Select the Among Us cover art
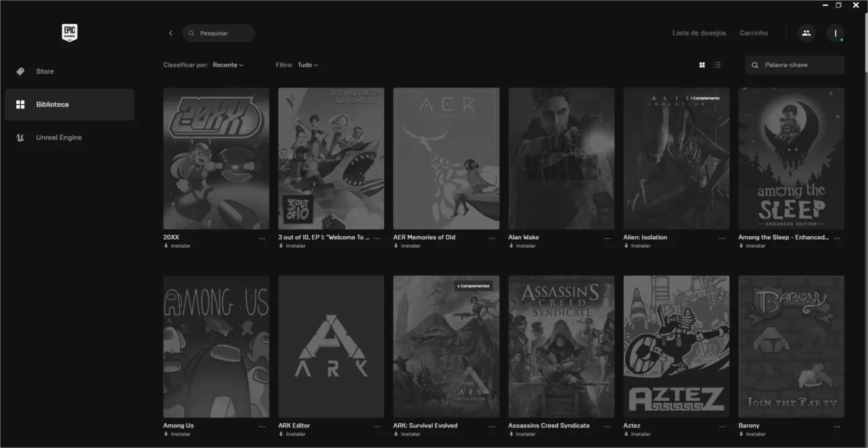This screenshot has width=868, height=448. (216, 347)
